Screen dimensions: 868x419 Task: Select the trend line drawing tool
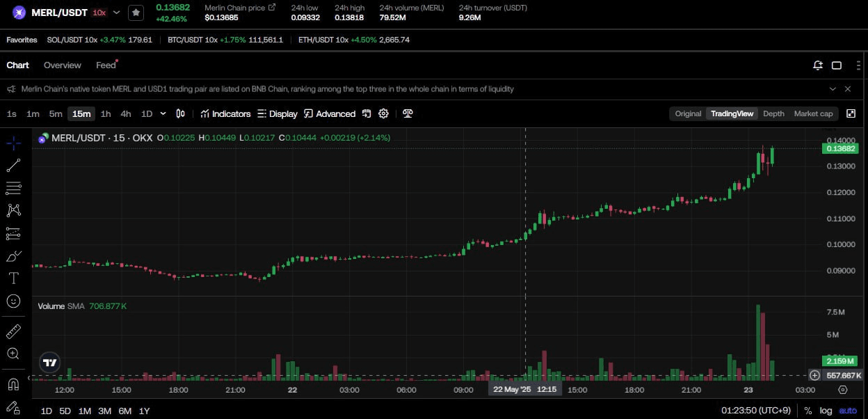[13, 166]
